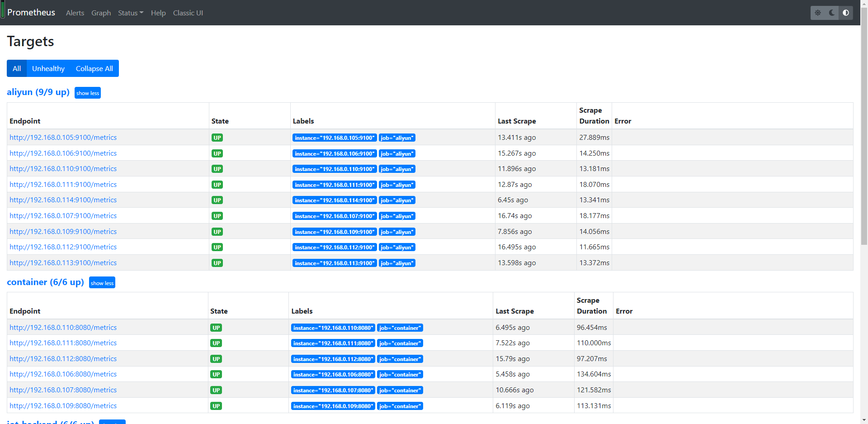This screenshot has width=868, height=424.
Task: Click the Targets page heading
Action: click(31, 42)
